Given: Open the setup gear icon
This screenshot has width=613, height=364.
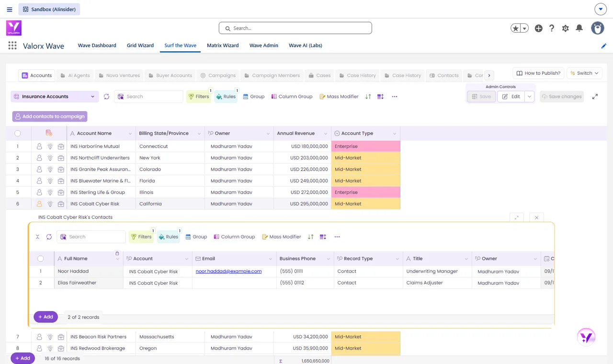Looking at the screenshot, I should coord(566,28).
